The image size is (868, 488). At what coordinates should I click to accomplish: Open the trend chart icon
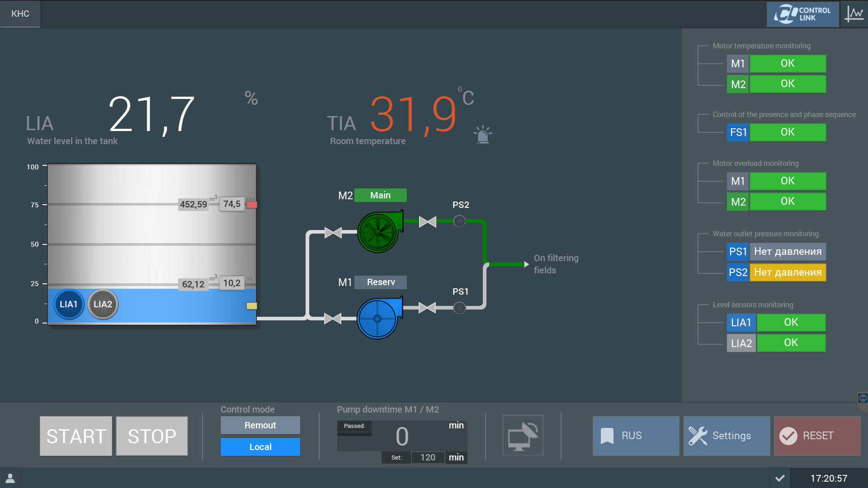tap(854, 14)
